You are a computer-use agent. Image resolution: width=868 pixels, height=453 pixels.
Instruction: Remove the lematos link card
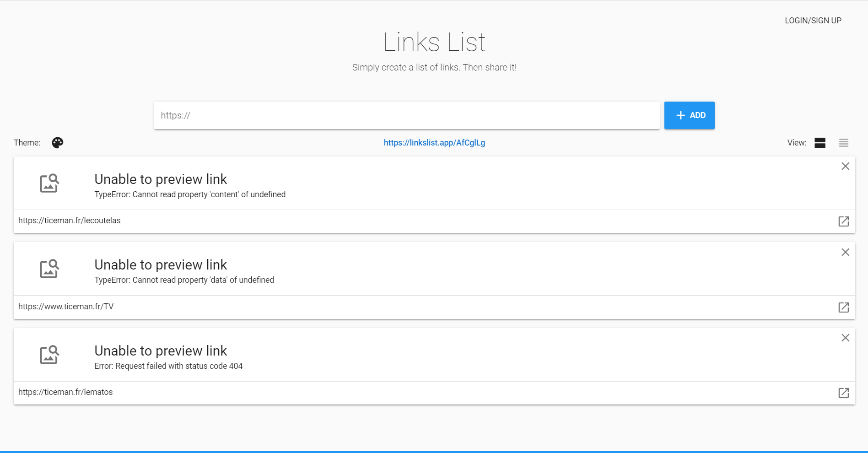tap(845, 338)
